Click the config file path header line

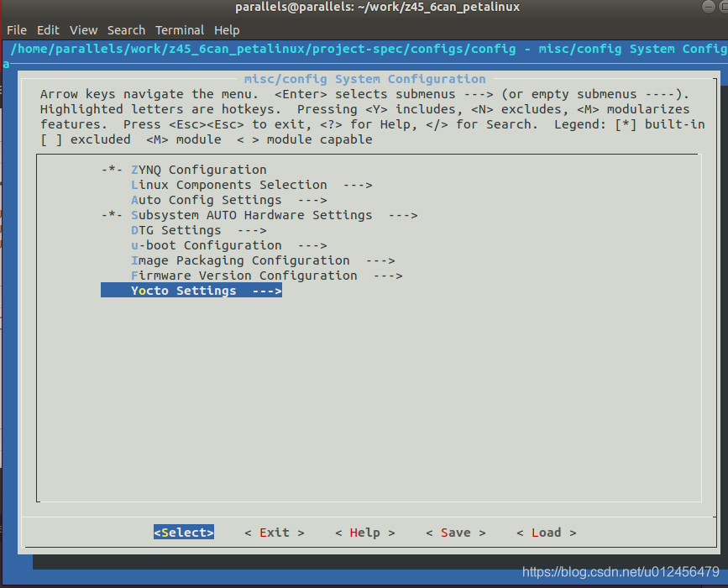tap(368, 49)
